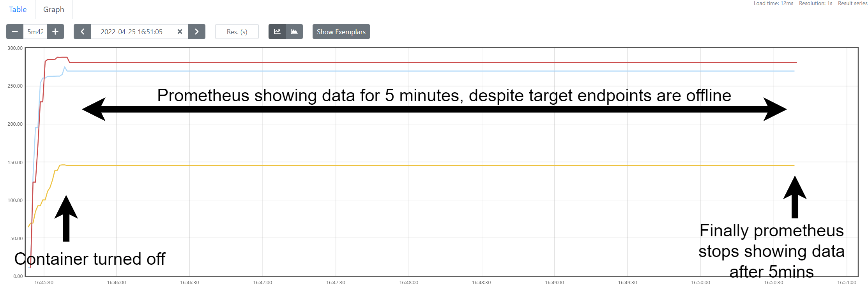Select the unstacked line chart mode

(277, 32)
